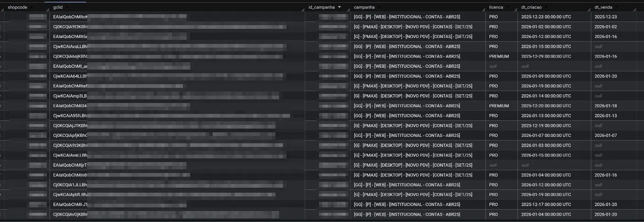Select gclid cell starting Cj0KCQiA6sjKBh
This screenshot has width=644, height=222.
[x=177, y=56]
